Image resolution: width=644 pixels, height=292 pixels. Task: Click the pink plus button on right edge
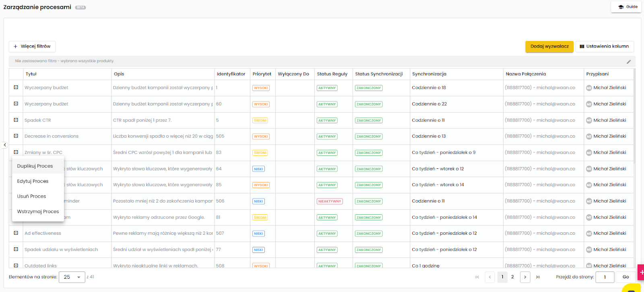[641, 272]
